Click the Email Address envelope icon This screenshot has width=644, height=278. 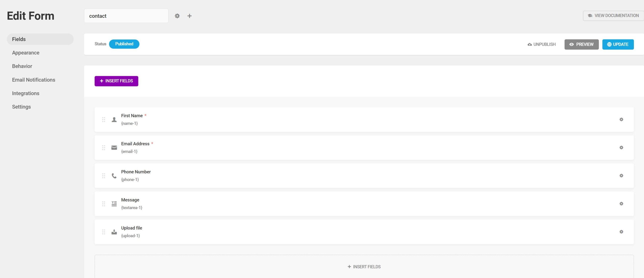tap(114, 148)
